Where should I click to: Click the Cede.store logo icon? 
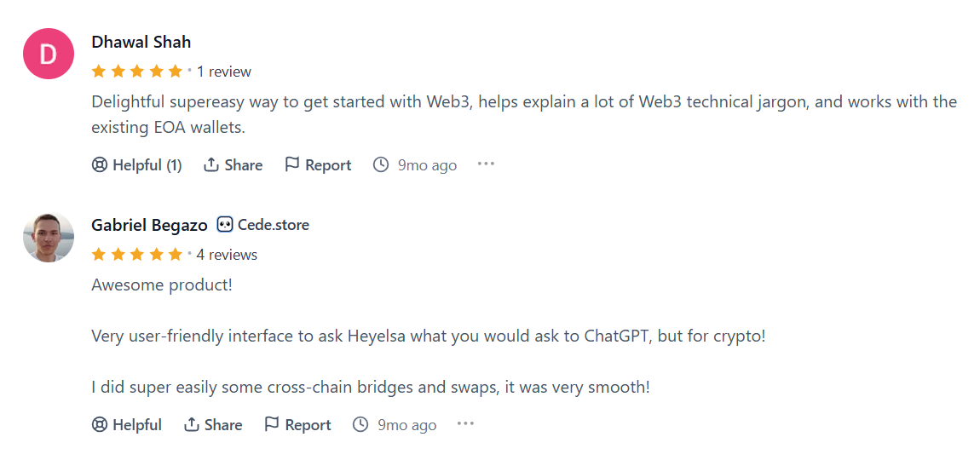pyautogui.click(x=225, y=225)
